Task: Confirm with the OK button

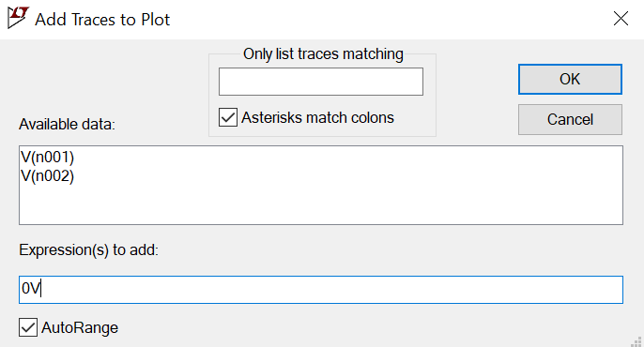Action: coord(570,79)
